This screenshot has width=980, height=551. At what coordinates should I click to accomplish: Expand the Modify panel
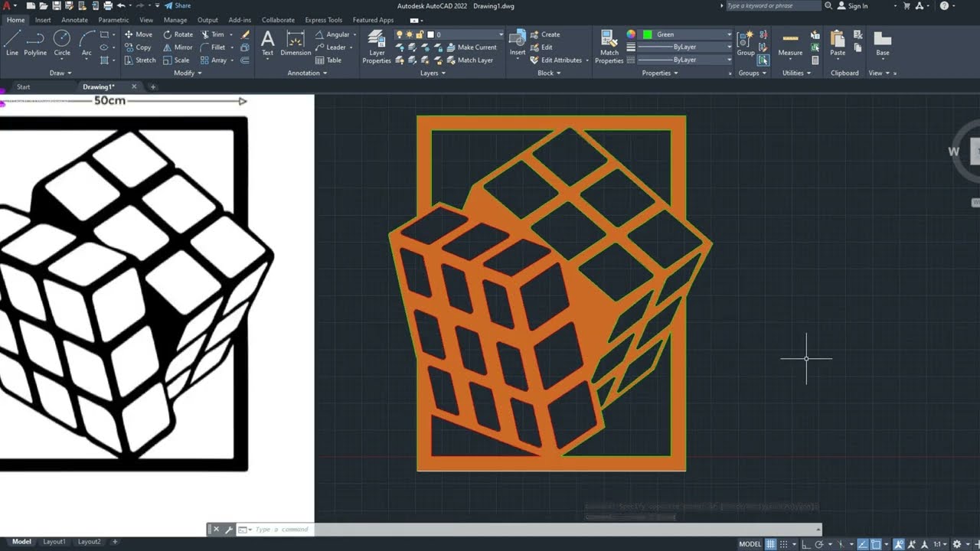point(188,73)
